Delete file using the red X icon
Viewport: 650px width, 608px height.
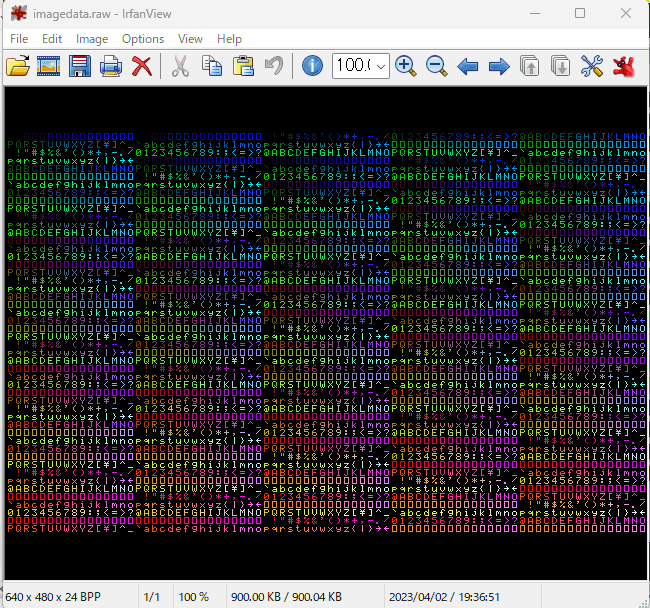[142, 66]
